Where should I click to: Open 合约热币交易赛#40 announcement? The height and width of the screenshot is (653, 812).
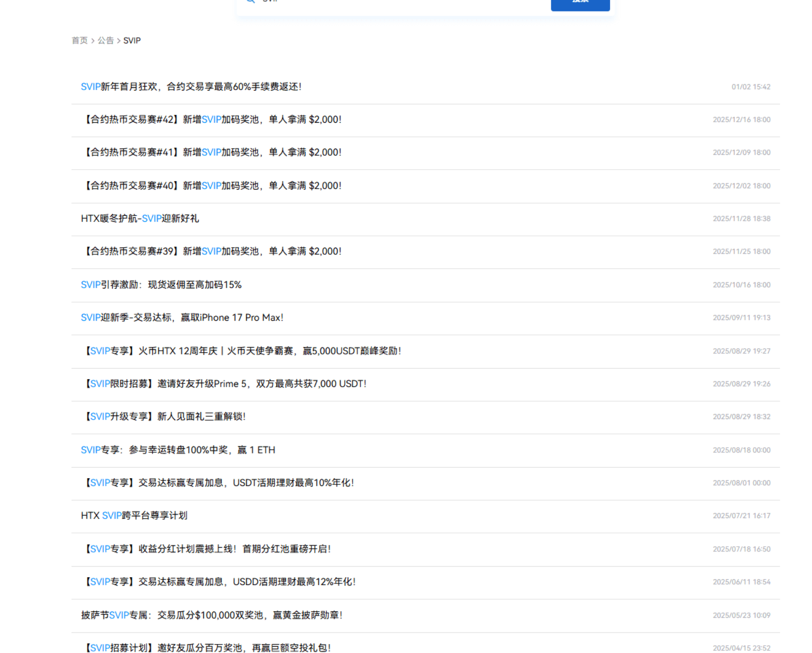click(x=211, y=186)
